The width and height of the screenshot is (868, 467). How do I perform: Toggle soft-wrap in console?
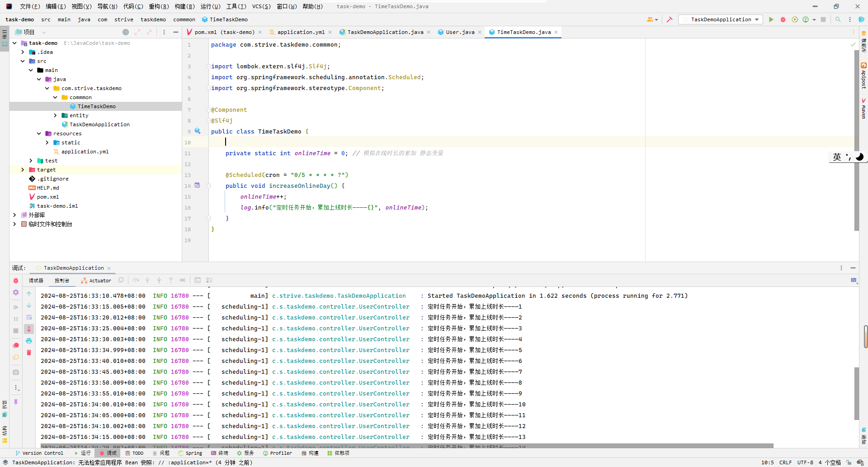coord(29,317)
